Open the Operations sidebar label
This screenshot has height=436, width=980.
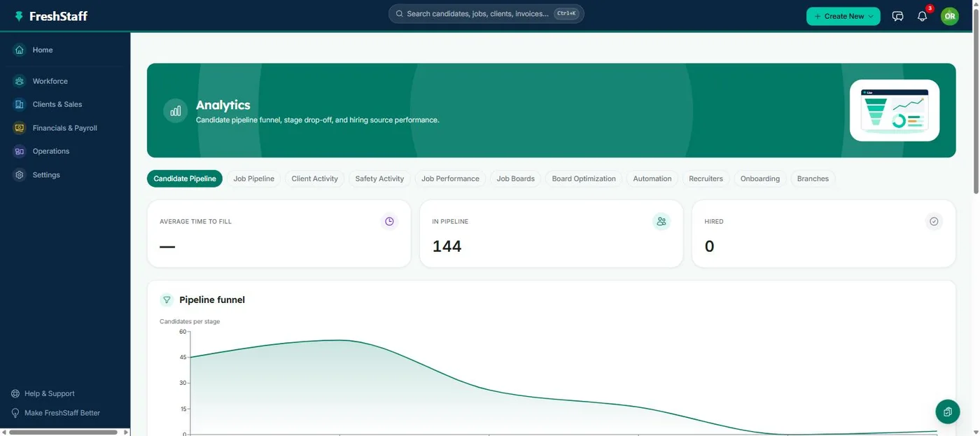[51, 151]
